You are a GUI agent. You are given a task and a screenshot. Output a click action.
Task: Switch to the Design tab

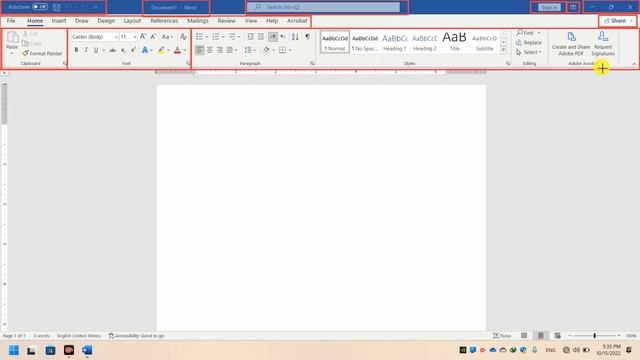[106, 21]
